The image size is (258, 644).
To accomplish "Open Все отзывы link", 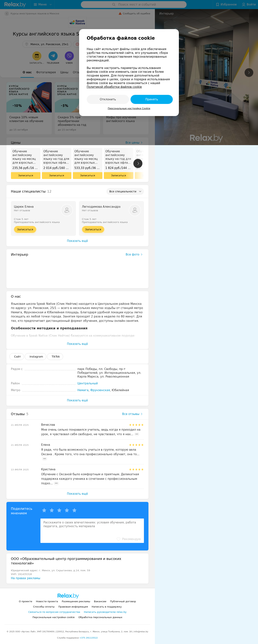I will (132, 414).
